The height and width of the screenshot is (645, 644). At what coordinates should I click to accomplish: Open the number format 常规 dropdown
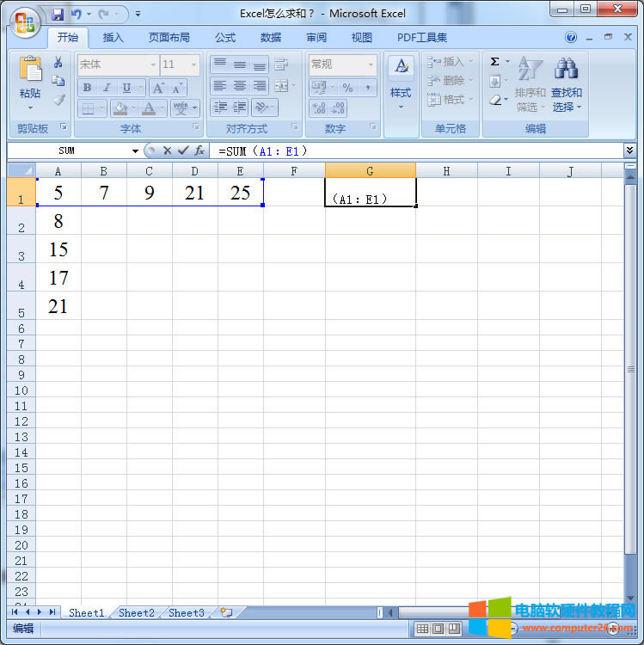(371, 64)
